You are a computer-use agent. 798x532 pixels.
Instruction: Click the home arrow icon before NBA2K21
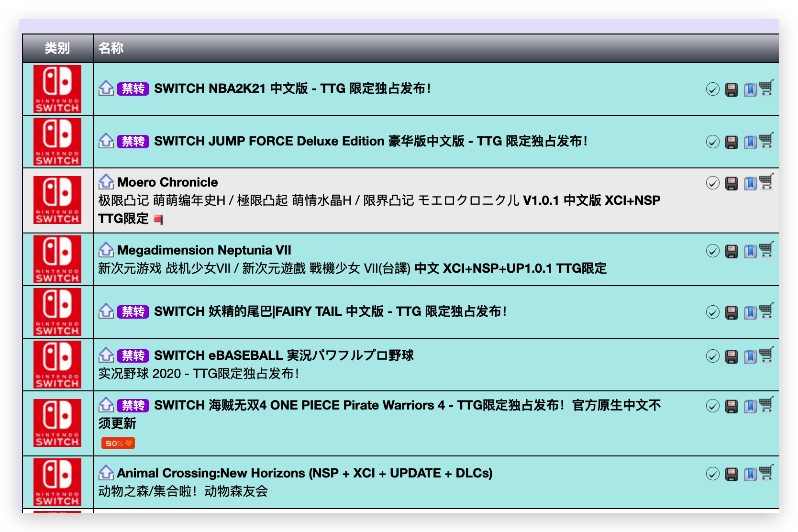coord(106,88)
